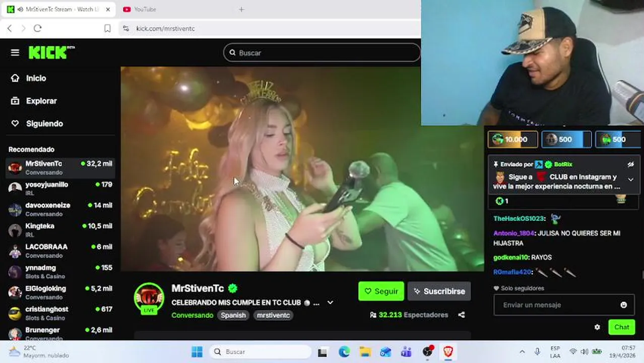Select recommended channel Kingteka
The image size is (644, 363).
click(x=60, y=229)
